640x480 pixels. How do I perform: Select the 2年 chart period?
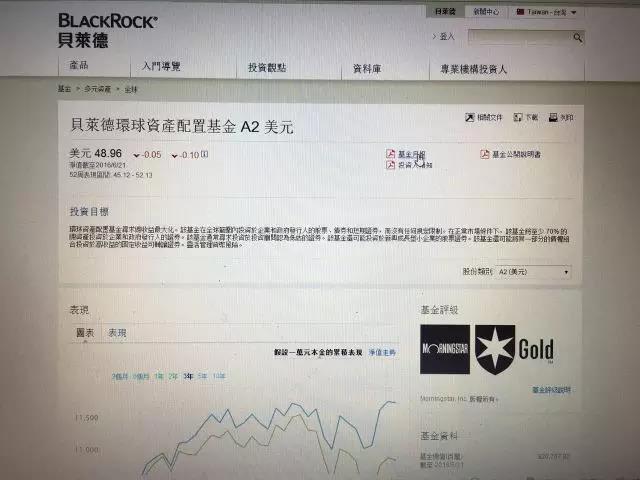tap(173, 376)
